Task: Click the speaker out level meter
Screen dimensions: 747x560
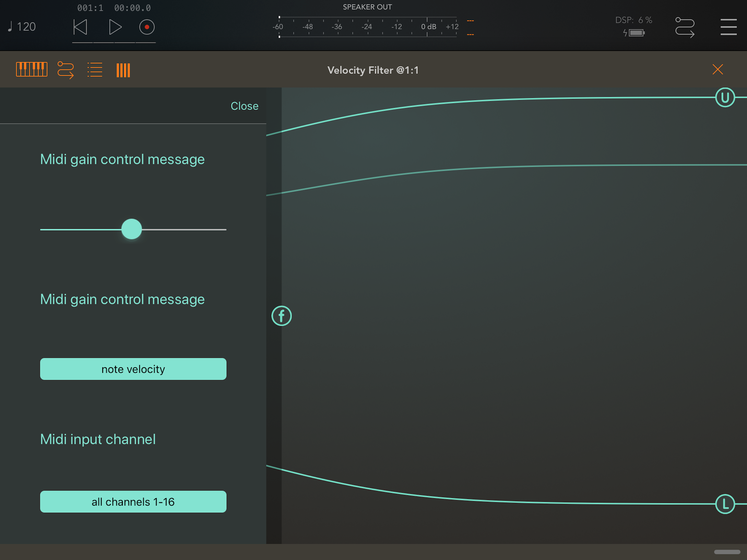Action: (367, 27)
